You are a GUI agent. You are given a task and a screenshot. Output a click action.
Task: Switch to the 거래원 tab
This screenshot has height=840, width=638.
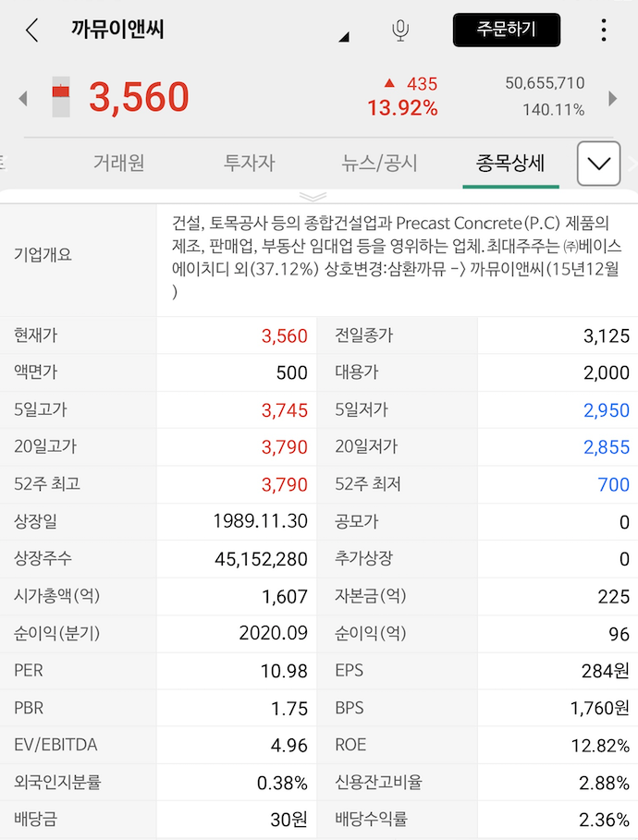(x=119, y=163)
